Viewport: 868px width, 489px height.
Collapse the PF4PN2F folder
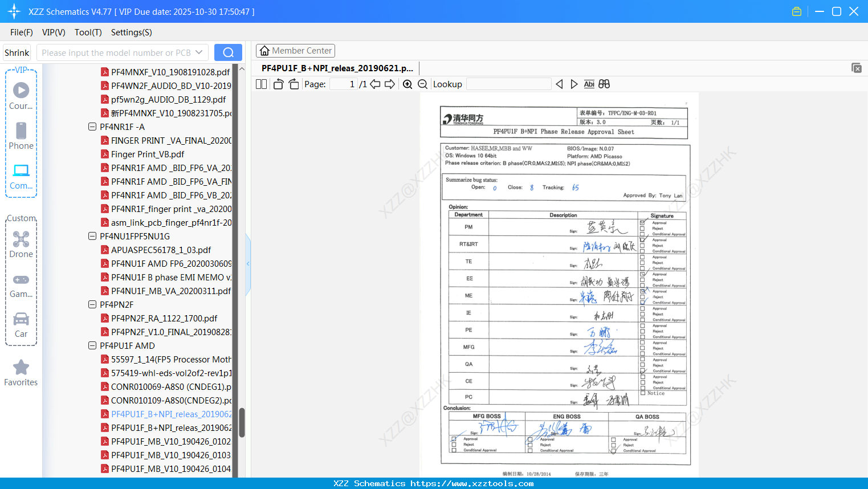(x=92, y=304)
